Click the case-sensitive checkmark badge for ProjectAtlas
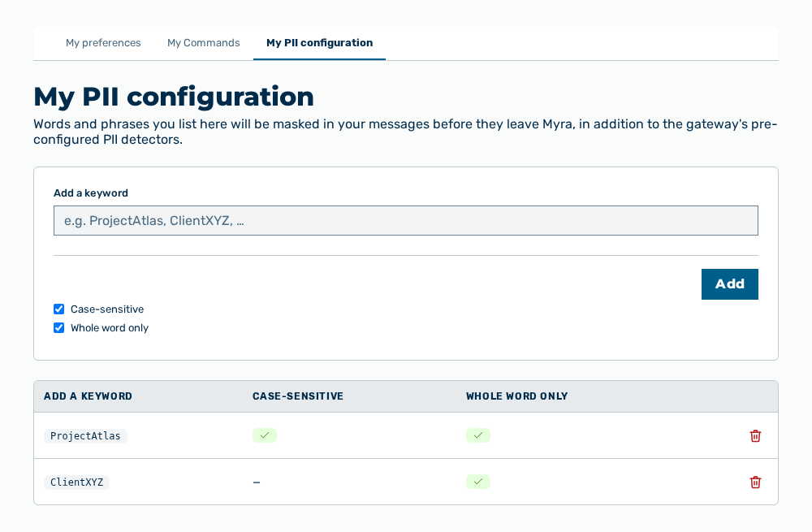This screenshot has height=532, width=812. coord(265,435)
